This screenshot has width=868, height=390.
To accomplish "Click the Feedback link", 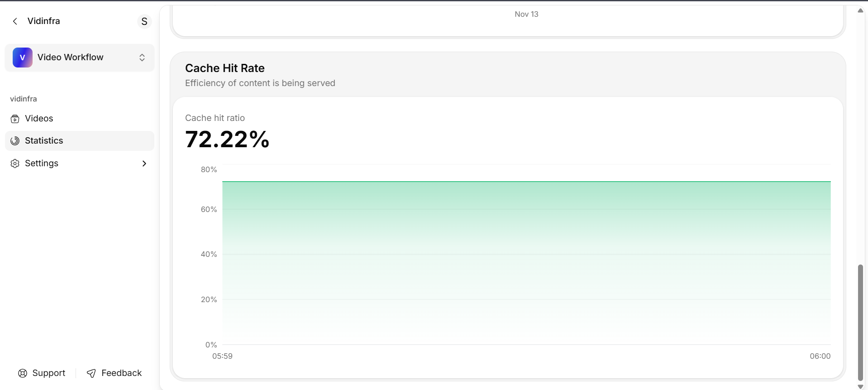I will (121, 373).
